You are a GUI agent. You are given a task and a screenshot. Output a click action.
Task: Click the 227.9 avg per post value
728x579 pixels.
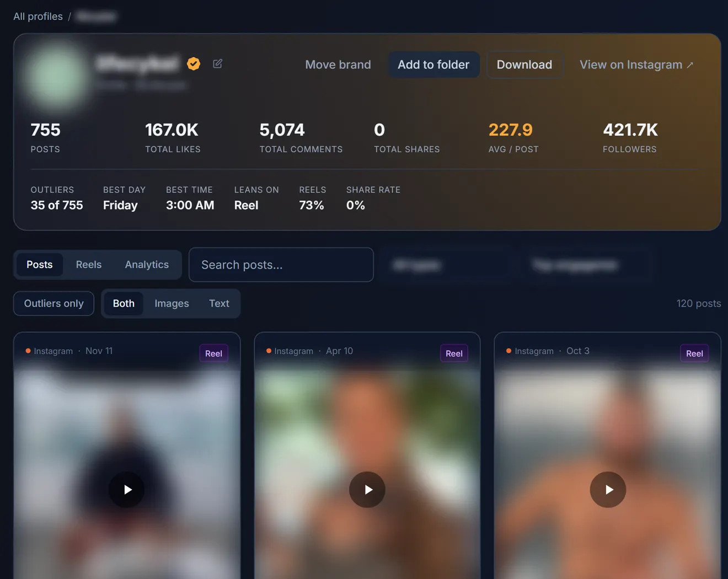pyautogui.click(x=511, y=130)
